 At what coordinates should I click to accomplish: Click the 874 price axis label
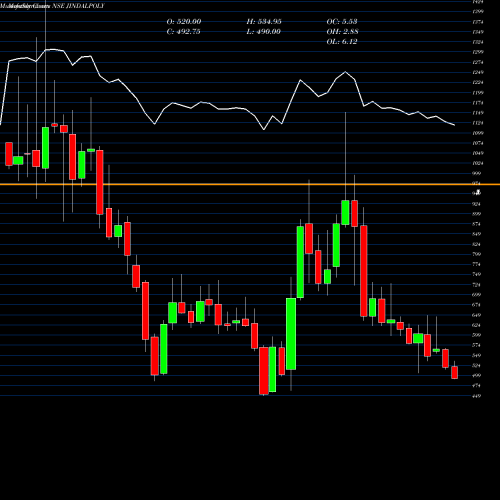point(477,224)
